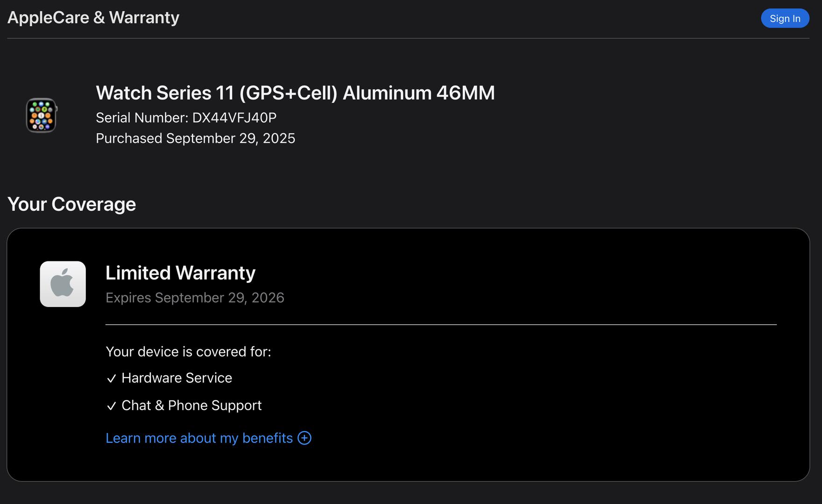This screenshot has width=822, height=504.
Task: Click the divider line below the page header
Action: [408, 38]
